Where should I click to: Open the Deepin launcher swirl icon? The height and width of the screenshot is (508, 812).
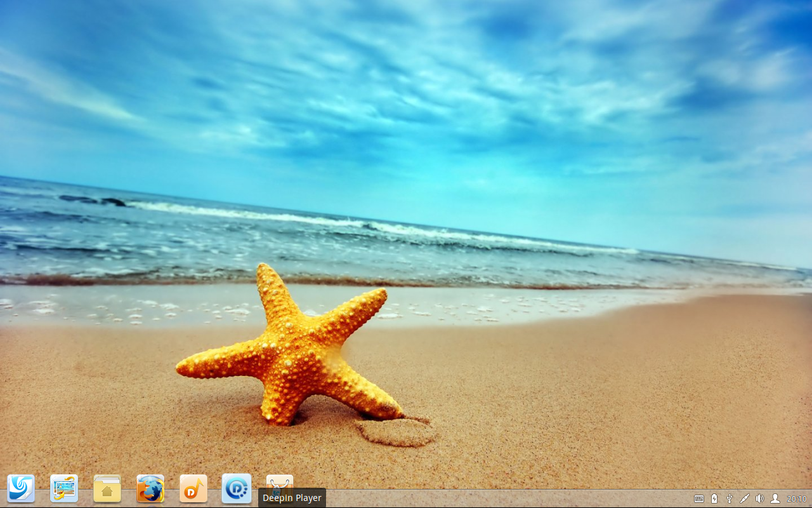coord(21,489)
